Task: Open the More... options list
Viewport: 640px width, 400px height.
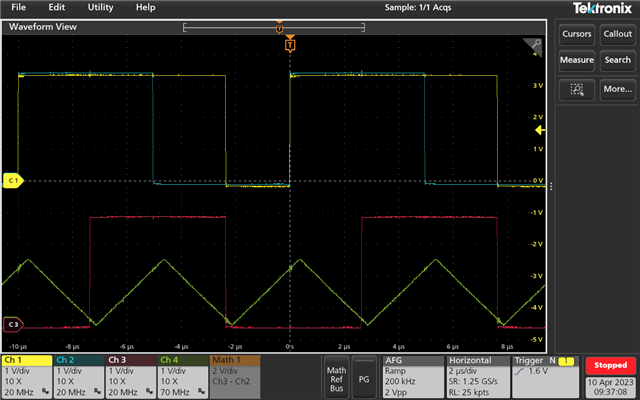Action: [x=617, y=89]
